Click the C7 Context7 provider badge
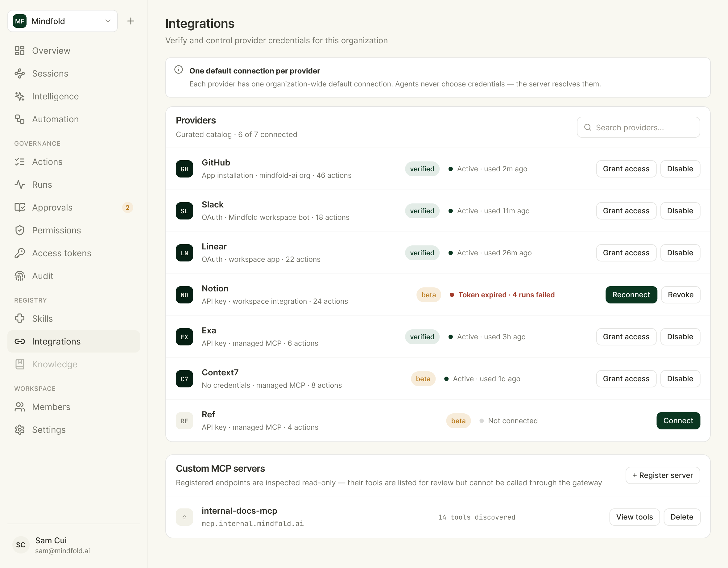This screenshot has width=728, height=568. (x=184, y=379)
